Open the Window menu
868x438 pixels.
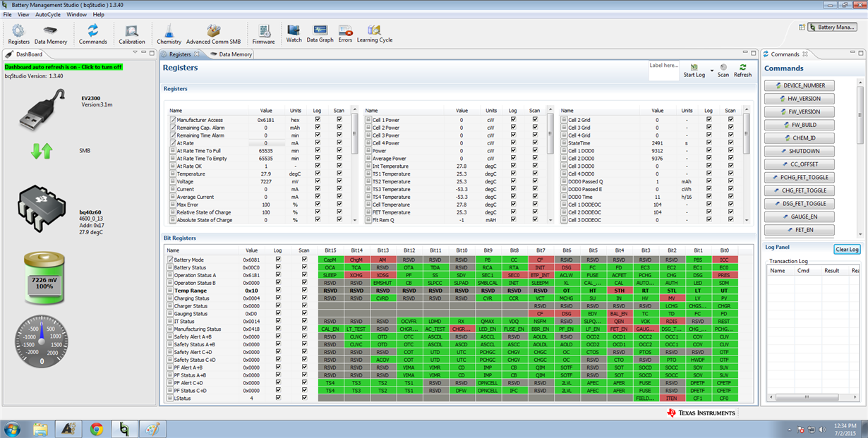coord(77,14)
